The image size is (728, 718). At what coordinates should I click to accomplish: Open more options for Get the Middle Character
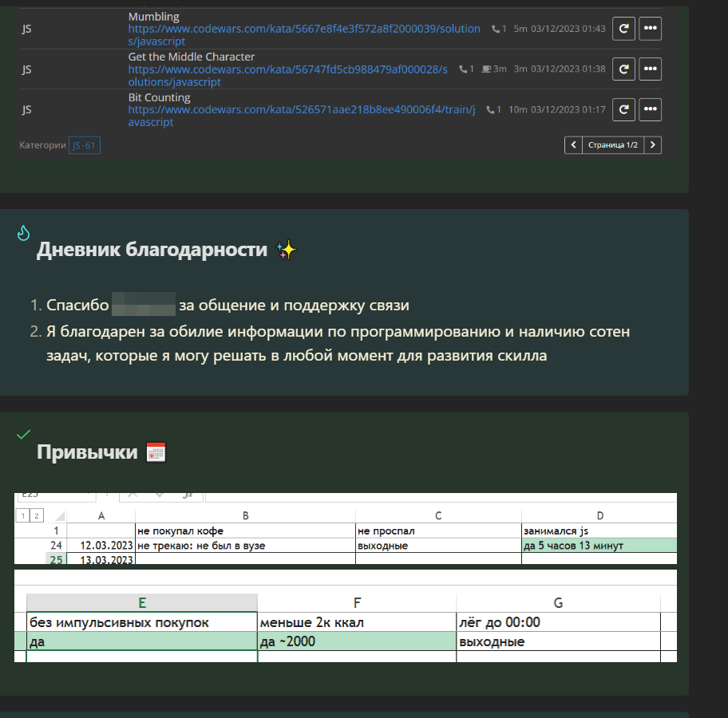(650, 69)
